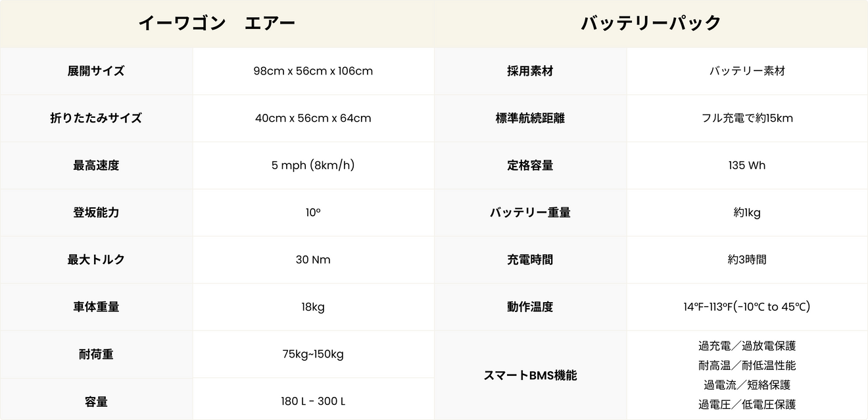868x420 pixels.
Task: Select the バッテリー重量 row label
Action: coord(530,213)
